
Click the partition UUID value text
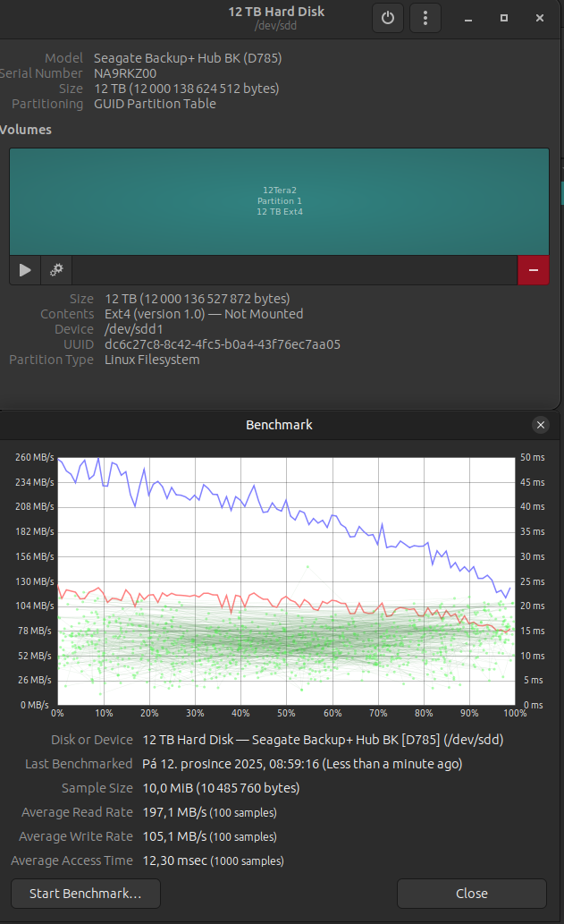click(x=222, y=344)
